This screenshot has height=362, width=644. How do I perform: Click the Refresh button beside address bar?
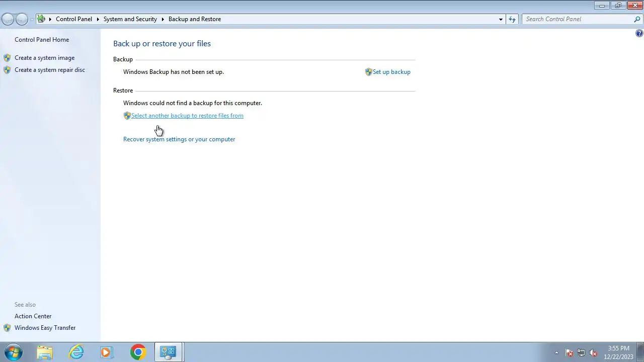[512, 19]
